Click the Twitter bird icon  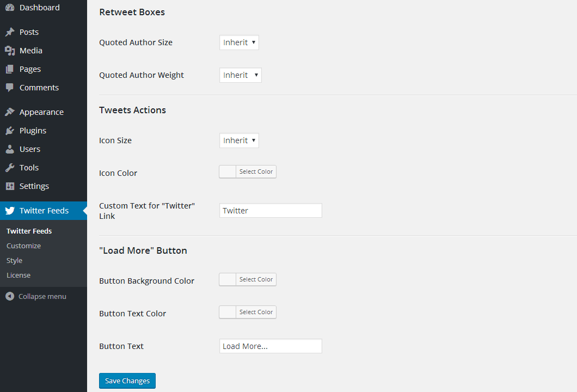(10, 211)
